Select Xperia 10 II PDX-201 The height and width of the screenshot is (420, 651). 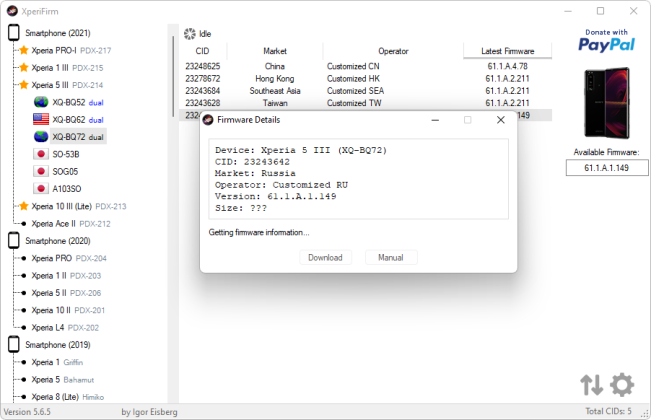(x=68, y=310)
